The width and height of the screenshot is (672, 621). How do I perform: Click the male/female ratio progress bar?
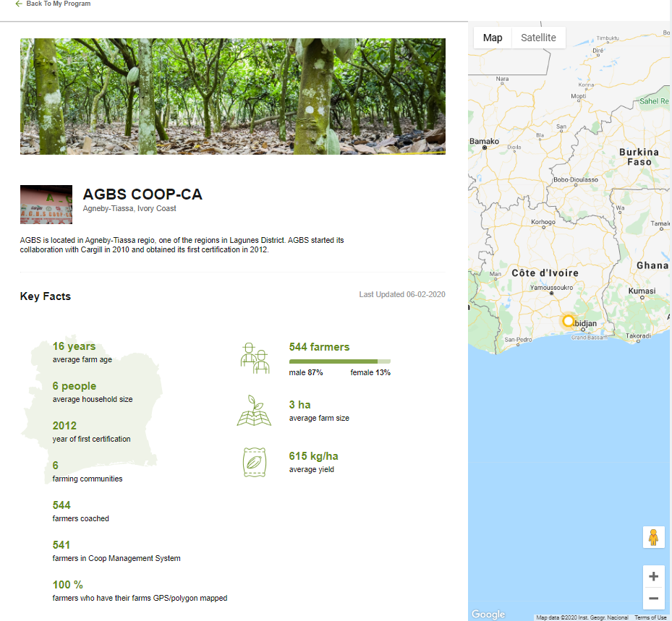click(x=339, y=361)
